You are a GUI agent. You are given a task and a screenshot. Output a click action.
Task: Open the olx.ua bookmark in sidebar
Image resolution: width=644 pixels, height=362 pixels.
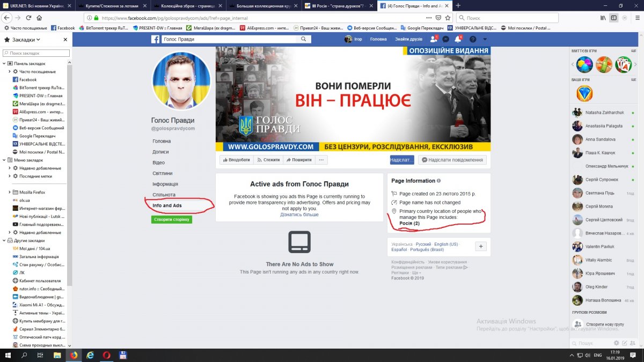(24, 200)
